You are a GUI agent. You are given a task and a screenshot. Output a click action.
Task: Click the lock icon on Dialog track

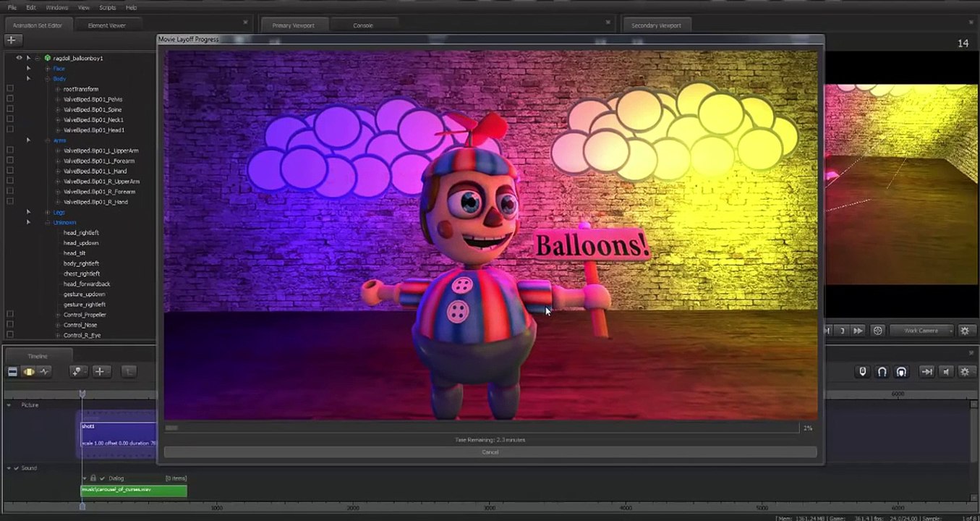93,478
